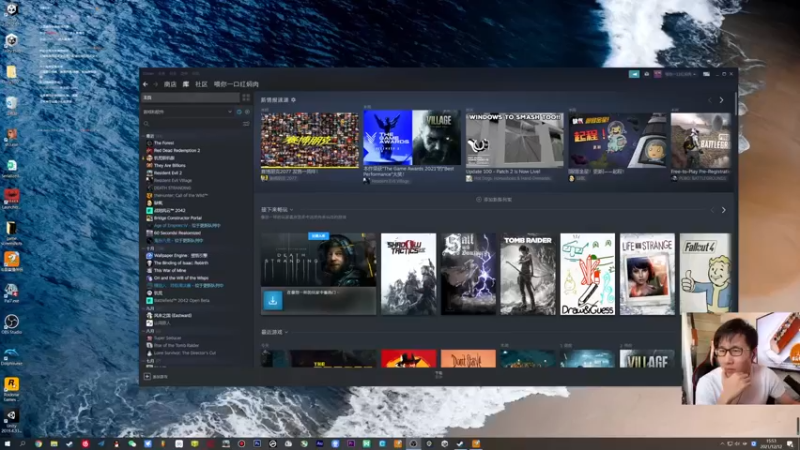The image size is (800, 450).
Task: Click the add a game button
Action: pyautogui.click(x=156, y=377)
